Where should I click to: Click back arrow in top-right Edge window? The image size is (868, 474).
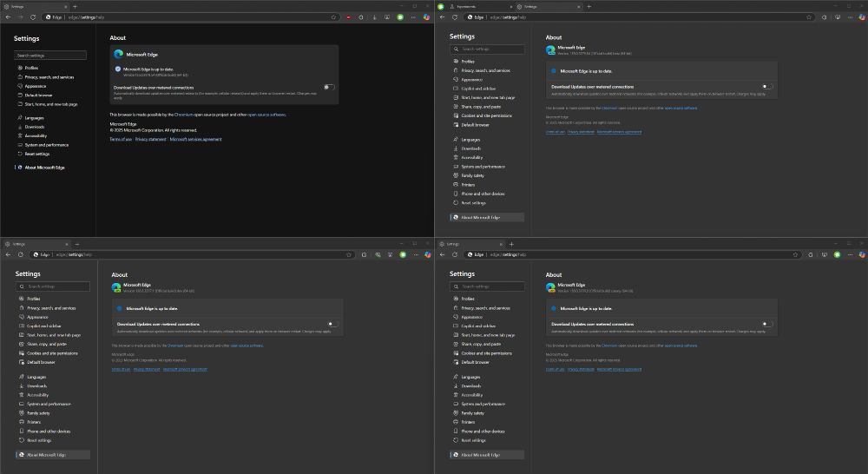pyautogui.click(x=442, y=17)
